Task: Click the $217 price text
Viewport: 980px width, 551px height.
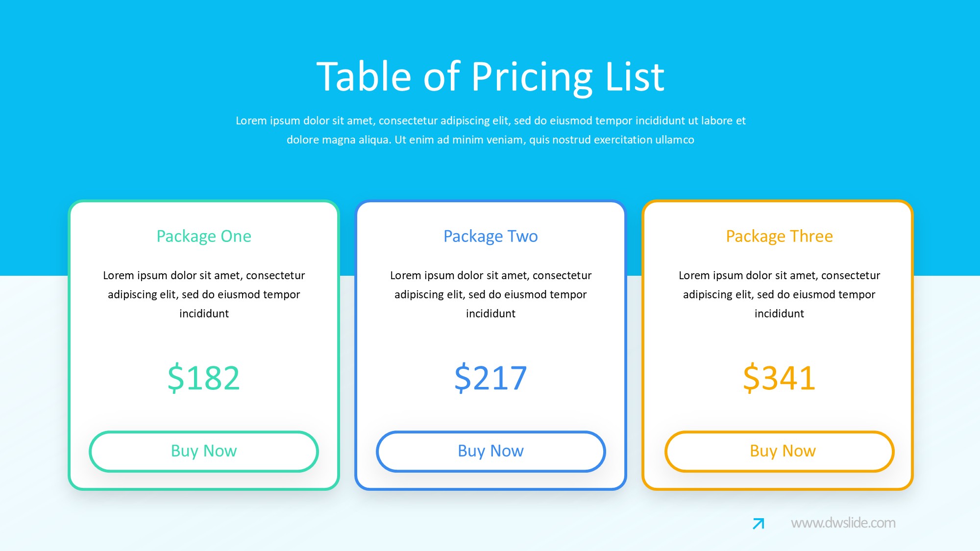Action: click(x=490, y=378)
